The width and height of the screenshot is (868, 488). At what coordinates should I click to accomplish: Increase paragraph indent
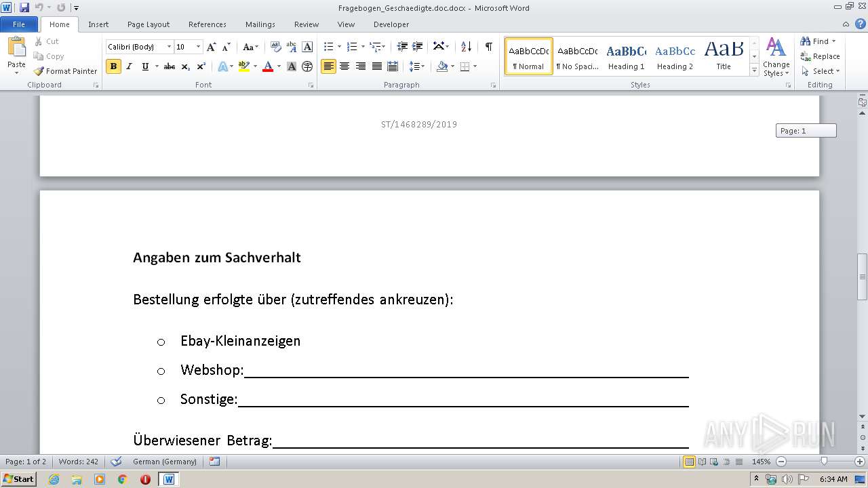coord(418,47)
